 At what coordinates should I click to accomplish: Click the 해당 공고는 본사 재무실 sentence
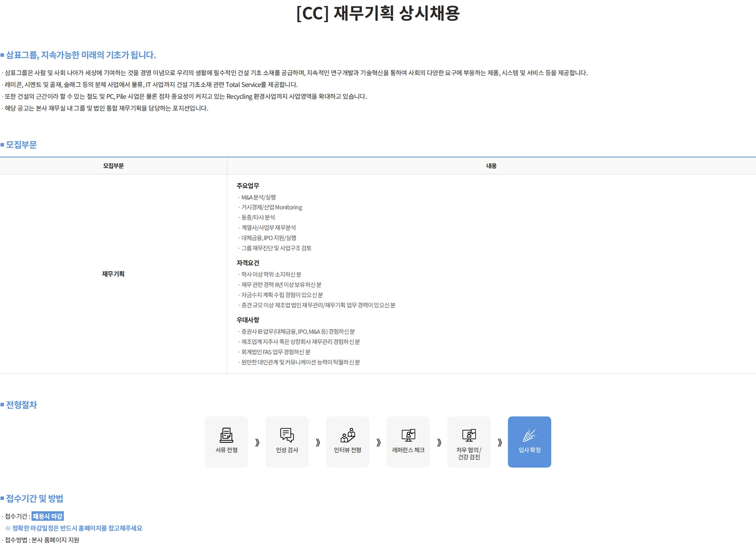click(105, 108)
